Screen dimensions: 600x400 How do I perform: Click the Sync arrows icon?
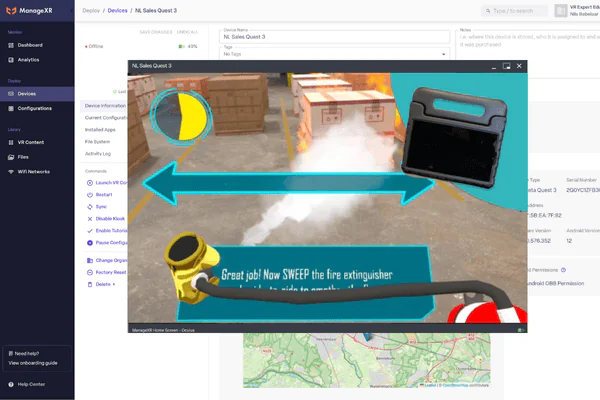click(x=90, y=207)
